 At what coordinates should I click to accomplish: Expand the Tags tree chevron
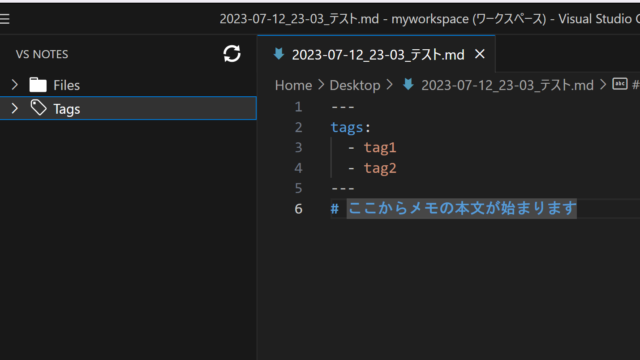[x=15, y=109]
